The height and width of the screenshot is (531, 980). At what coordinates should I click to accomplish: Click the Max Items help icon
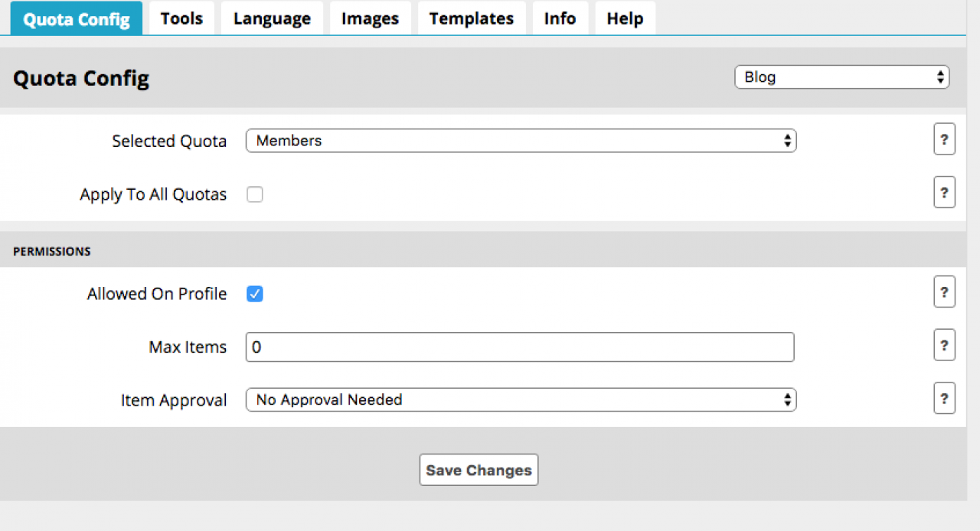[944, 345]
